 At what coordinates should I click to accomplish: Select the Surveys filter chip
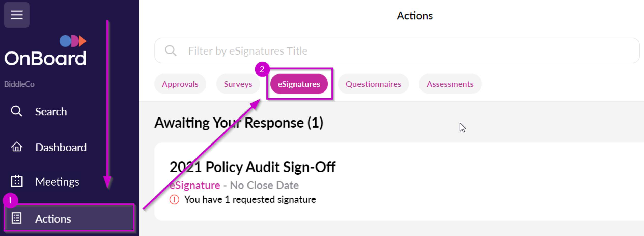coord(238,84)
